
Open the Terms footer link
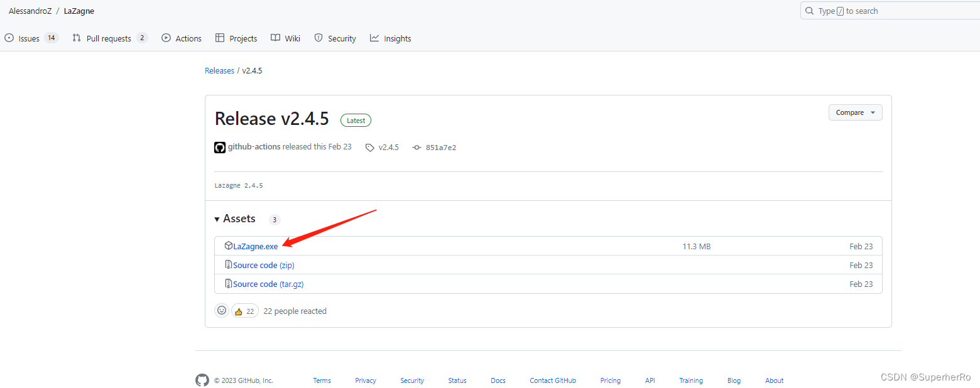(322, 380)
